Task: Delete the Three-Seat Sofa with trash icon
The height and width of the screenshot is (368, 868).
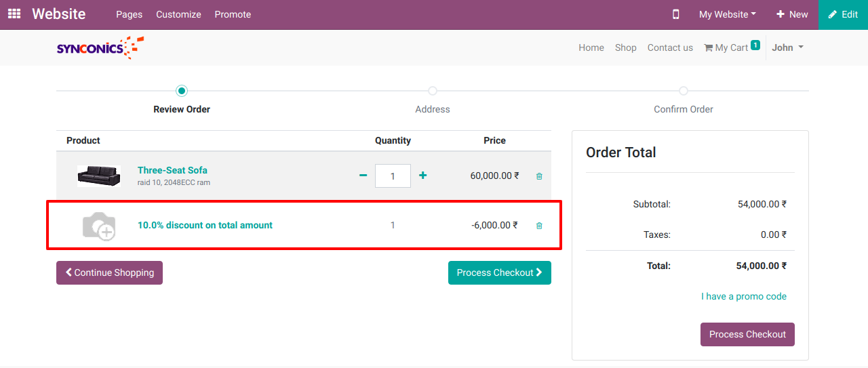Action: click(x=539, y=176)
